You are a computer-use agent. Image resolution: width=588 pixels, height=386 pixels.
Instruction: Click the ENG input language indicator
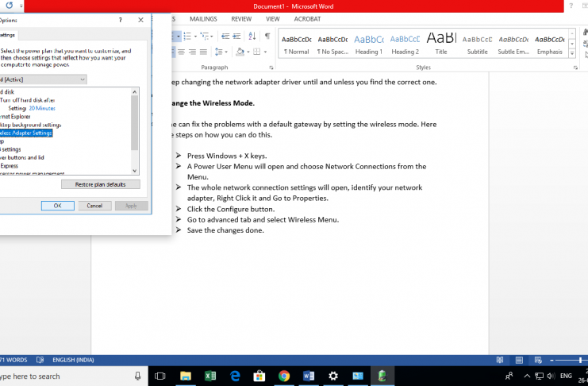(x=566, y=376)
